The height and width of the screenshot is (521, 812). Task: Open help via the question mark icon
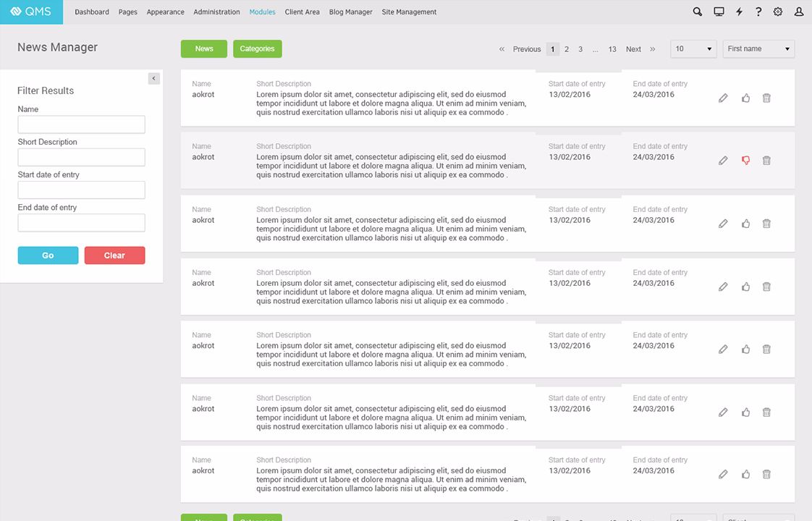click(x=758, y=12)
